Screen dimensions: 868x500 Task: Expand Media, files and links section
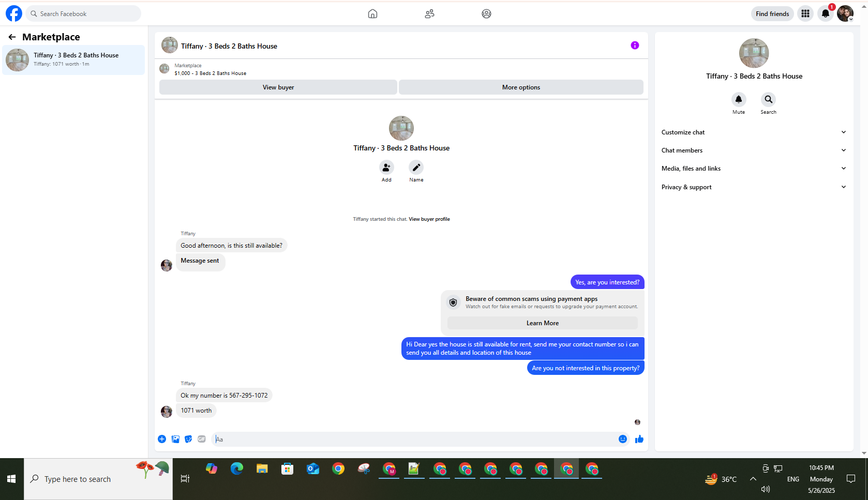(x=754, y=169)
